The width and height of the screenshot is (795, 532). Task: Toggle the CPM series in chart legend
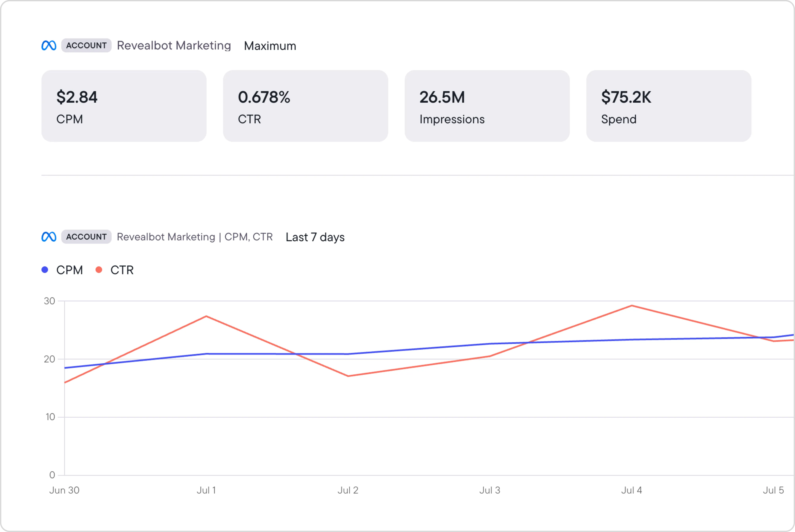[x=69, y=270]
